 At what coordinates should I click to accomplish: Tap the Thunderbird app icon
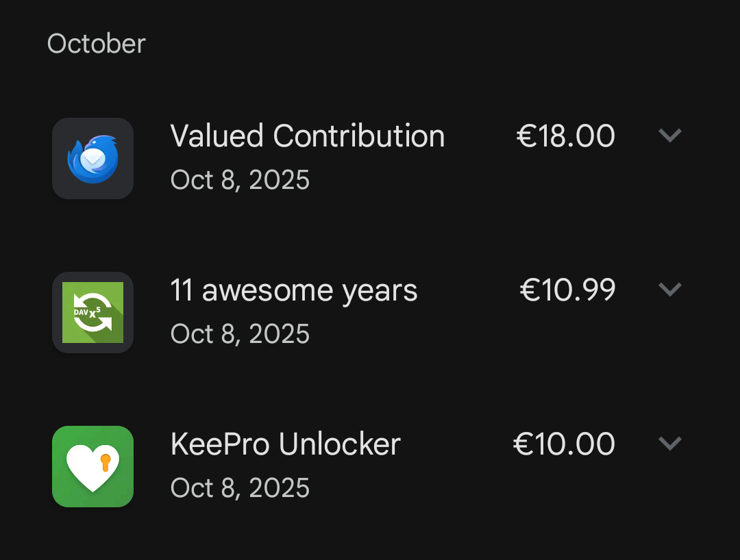click(x=92, y=158)
